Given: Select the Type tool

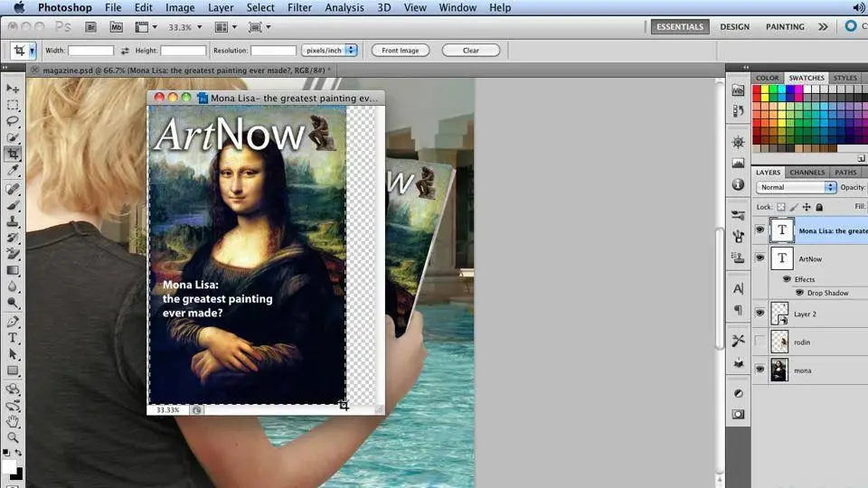Looking at the screenshot, I should [x=12, y=338].
